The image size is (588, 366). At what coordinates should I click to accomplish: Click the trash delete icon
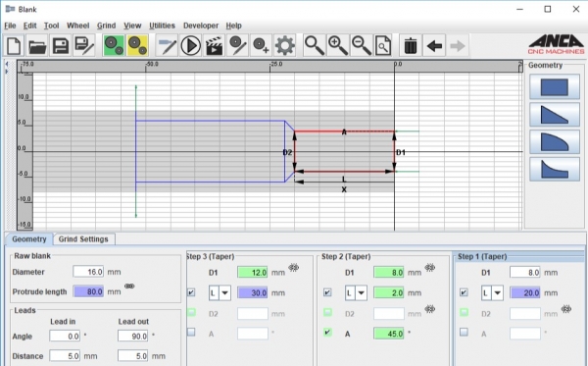tap(411, 46)
